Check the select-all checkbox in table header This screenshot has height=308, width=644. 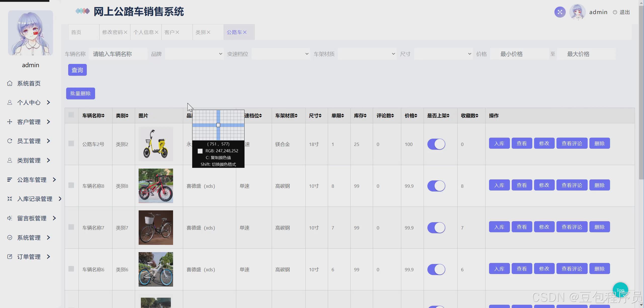tap(71, 115)
